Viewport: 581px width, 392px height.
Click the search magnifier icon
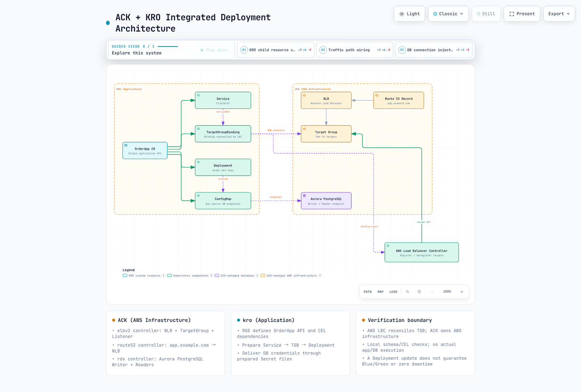(407, 292)
